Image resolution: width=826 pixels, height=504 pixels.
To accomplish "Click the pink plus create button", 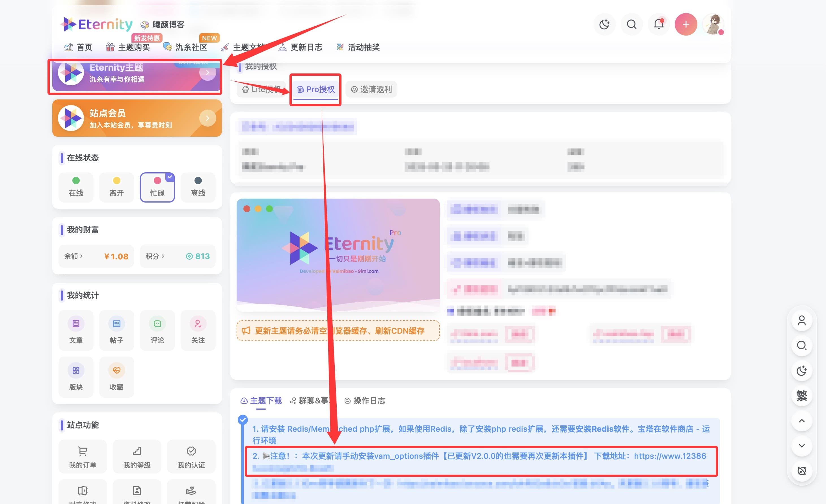I will point(686,24).
